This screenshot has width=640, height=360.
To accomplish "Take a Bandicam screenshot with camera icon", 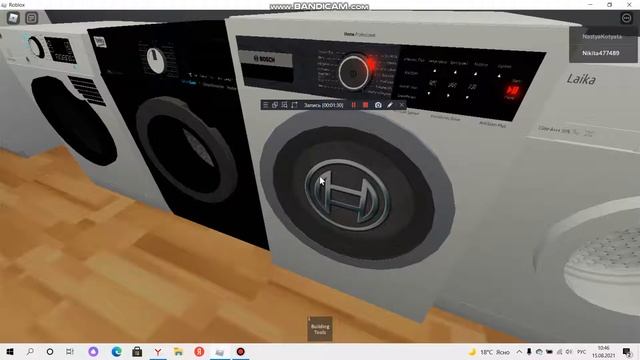I will pyautogui.click(x=378, y=105).
